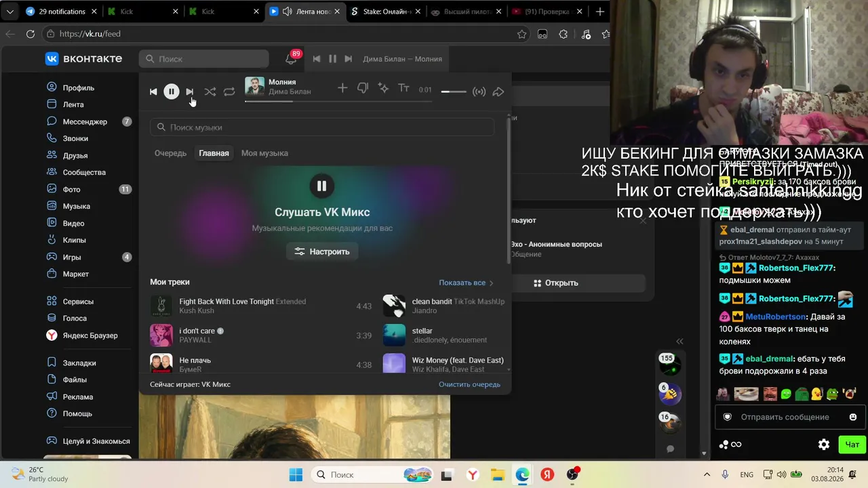The image size is (868, 488).
Task: Click the ВКонтакте logo
Action: pyautogui.click(x=83, y=59)
